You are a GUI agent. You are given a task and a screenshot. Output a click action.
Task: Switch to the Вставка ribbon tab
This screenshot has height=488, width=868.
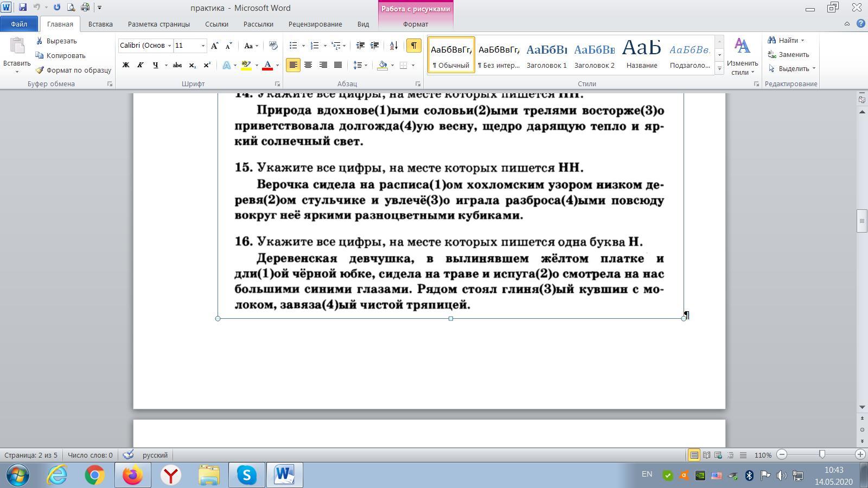click(100, 24)
